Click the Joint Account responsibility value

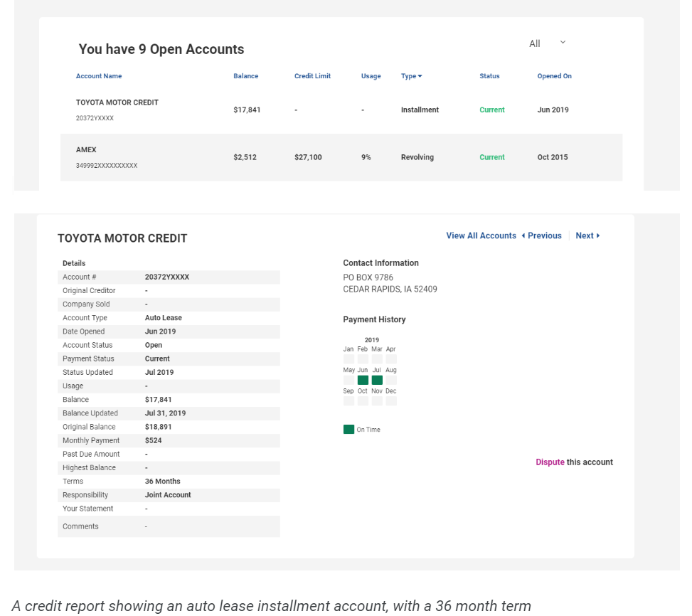168,495
